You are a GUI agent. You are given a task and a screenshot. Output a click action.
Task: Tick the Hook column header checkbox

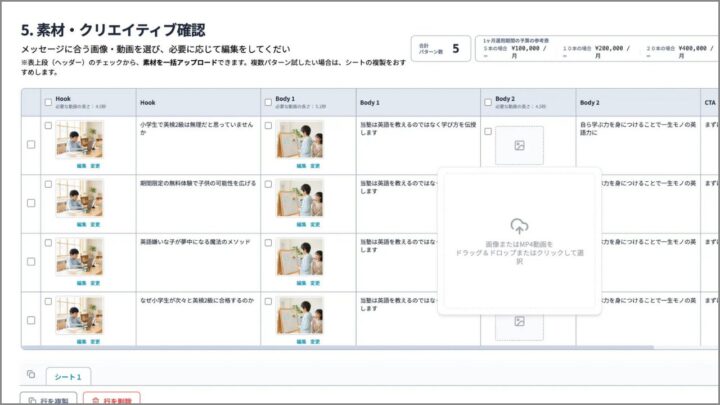point(48,102)
